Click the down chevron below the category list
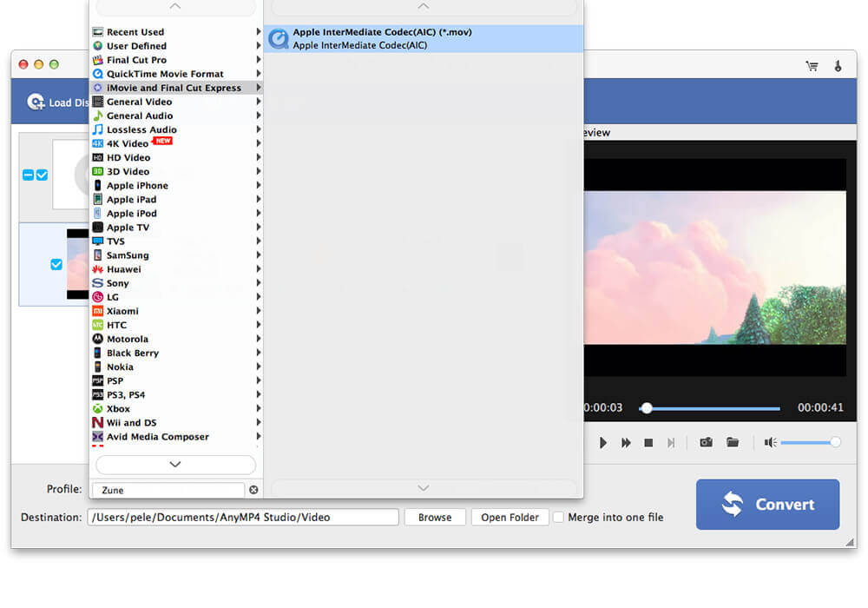 pyautogui.click(x=175, y=465)
